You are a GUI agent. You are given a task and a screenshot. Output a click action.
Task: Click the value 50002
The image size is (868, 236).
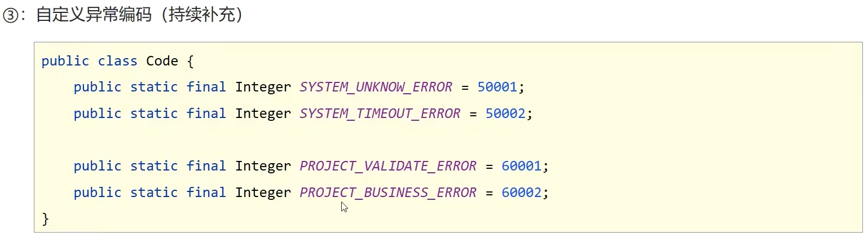pyautogui.click(x=505, y=113)
